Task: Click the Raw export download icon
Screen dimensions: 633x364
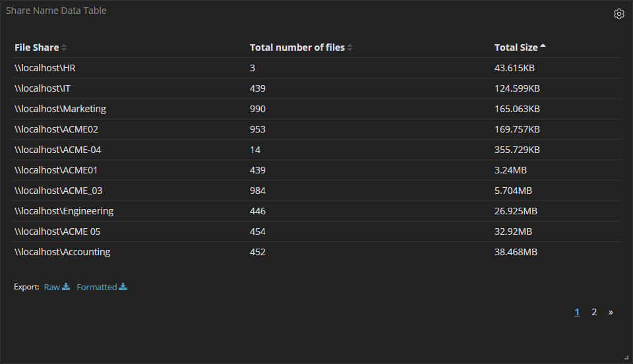Action: tap(66, 287)
